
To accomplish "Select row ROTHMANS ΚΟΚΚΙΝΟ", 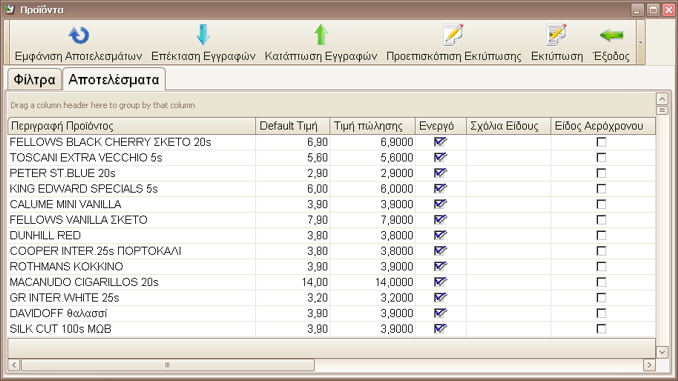I will click(332, 266).
